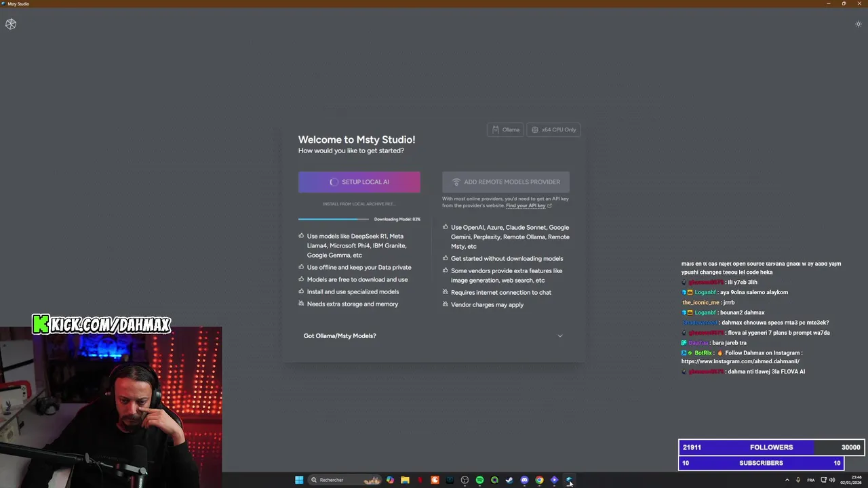
Task: Toggle the light/dark theme sun icon
Action: pos(858,24)
